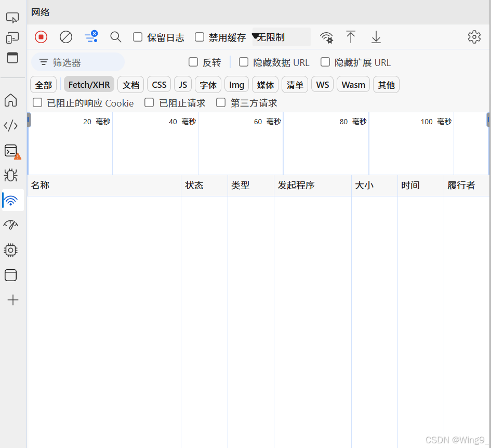Filter requests by Wasm type
This screenshot has width=491, height=448.
click(353, 85)
